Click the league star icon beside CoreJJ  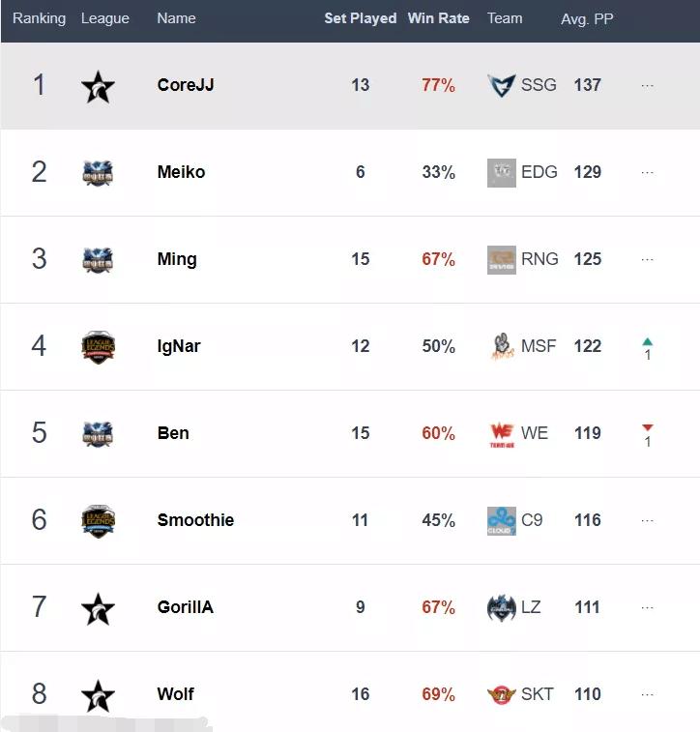(x=98, y=86)
